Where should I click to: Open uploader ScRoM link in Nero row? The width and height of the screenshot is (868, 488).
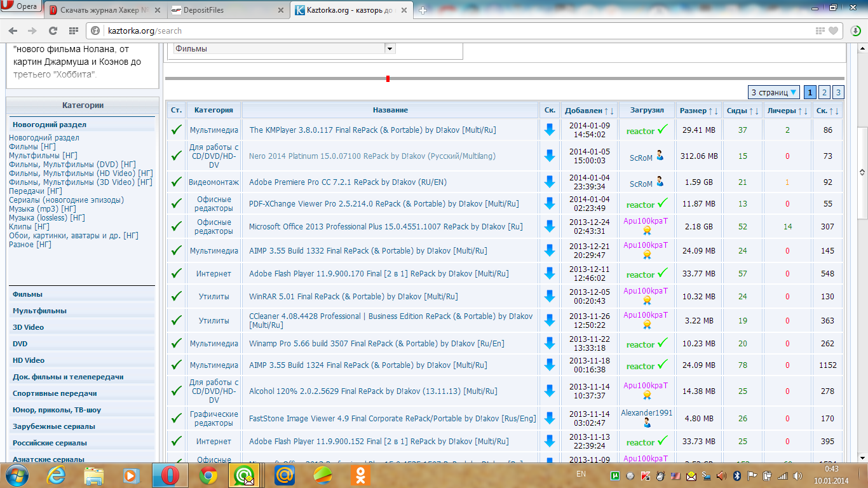641,158
